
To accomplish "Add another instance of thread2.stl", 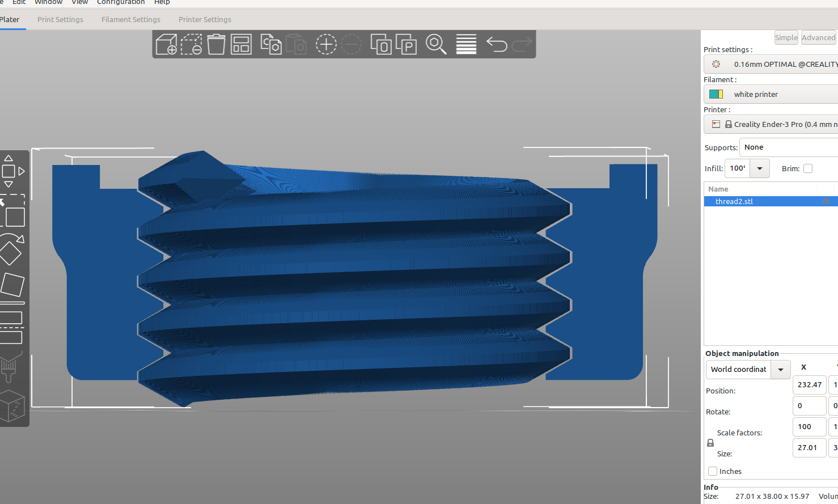I will coord(326,44).
